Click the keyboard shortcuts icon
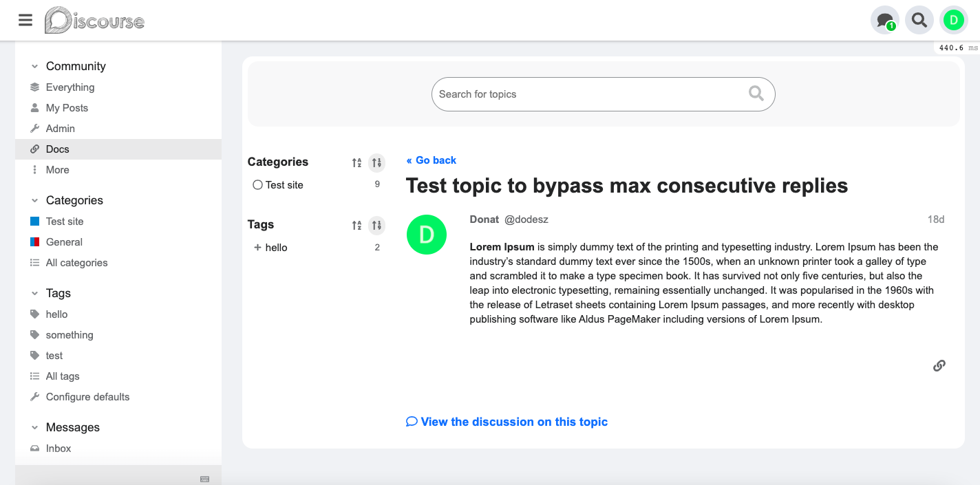The image size is (980, 485). coord(204,479)
